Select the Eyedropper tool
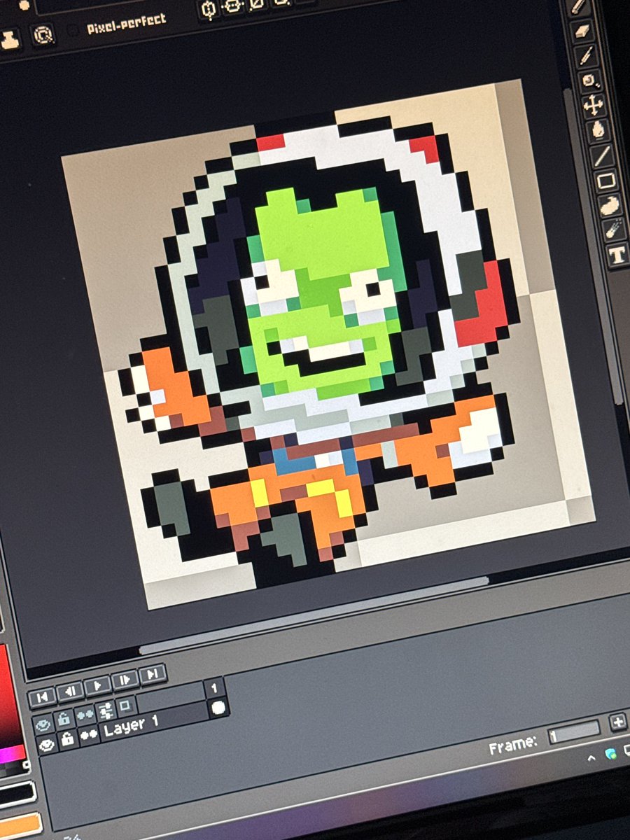 [587, 56]
